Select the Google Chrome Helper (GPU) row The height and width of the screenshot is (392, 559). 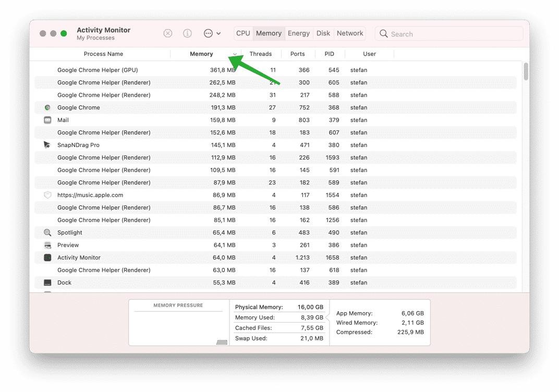275,70
